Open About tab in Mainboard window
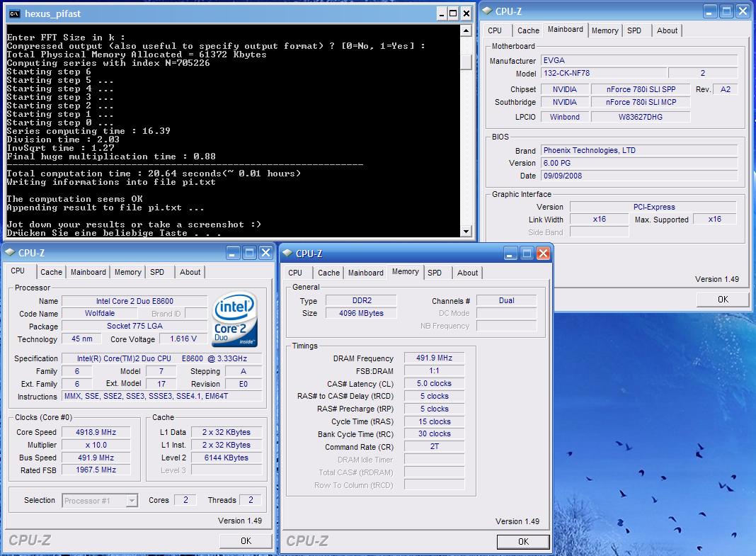 [x=667, y=30]
